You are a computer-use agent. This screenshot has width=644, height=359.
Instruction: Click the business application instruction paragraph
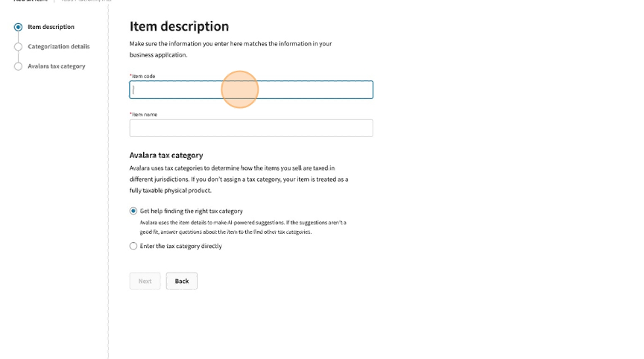(230, 49)
